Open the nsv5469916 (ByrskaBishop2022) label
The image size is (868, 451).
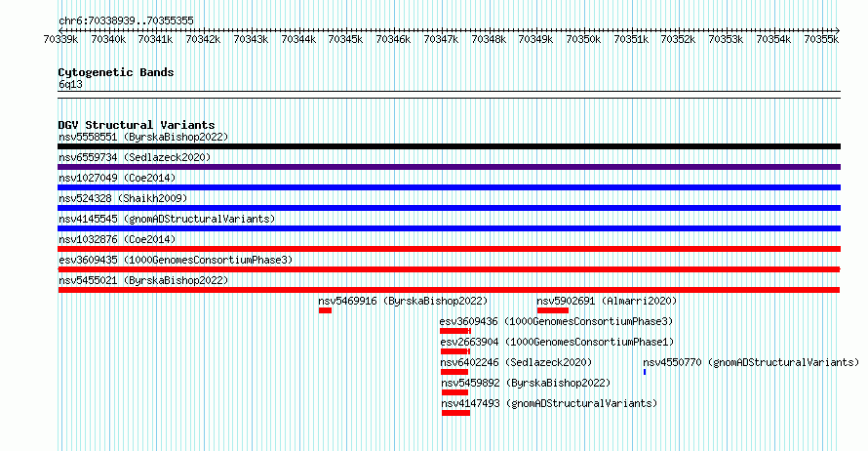403,301
